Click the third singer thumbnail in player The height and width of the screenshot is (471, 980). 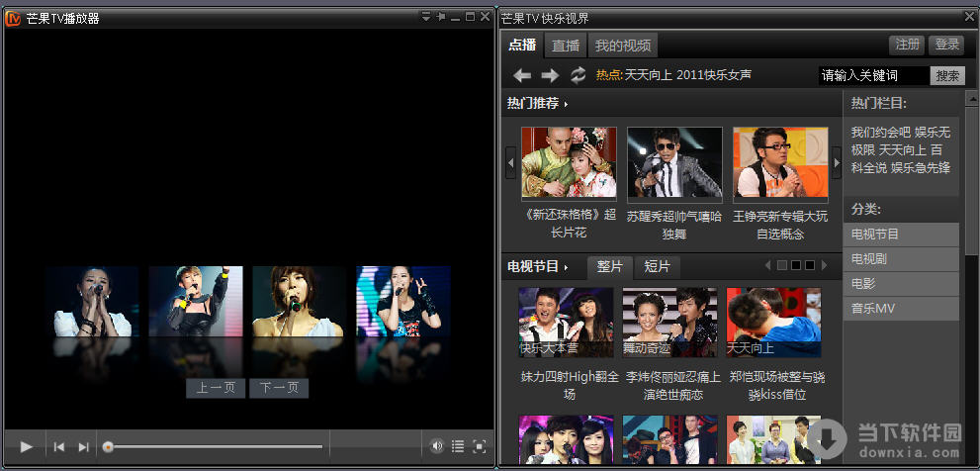pos(300,302)
